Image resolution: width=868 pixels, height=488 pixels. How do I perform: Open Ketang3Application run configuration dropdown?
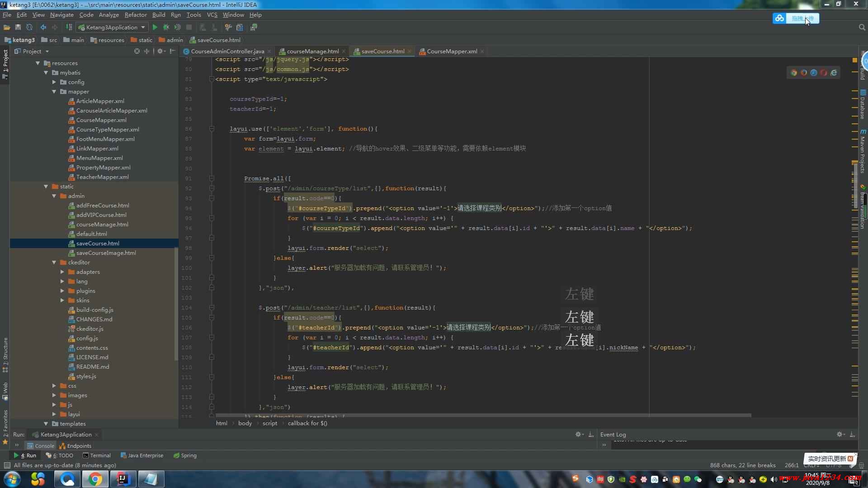click(112, 27)
